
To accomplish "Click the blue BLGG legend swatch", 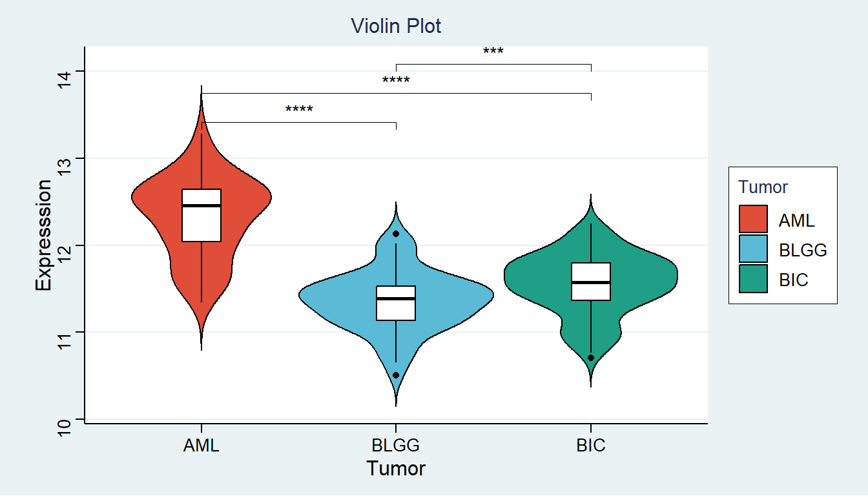I will tap(754, 249).
